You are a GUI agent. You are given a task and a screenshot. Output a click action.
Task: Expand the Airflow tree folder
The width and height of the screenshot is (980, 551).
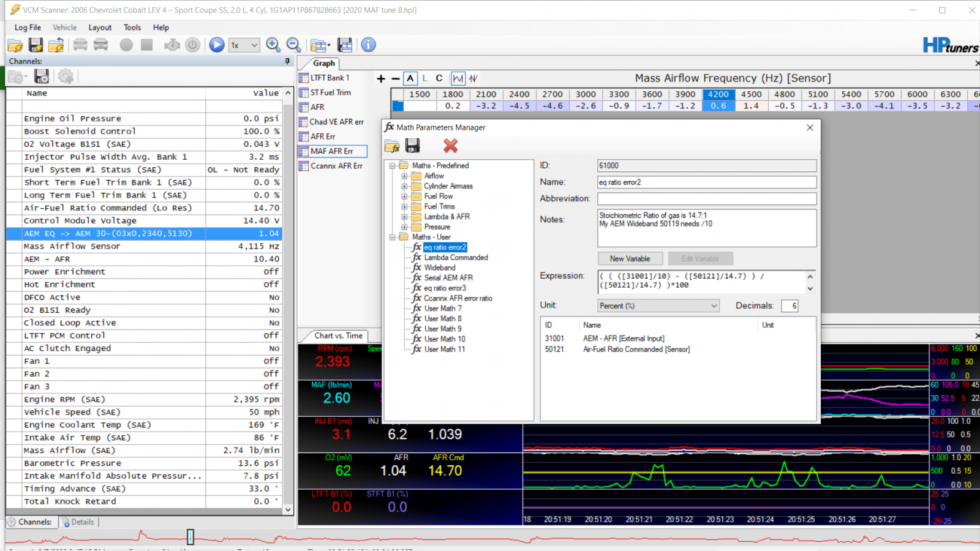tap(404, 176)
